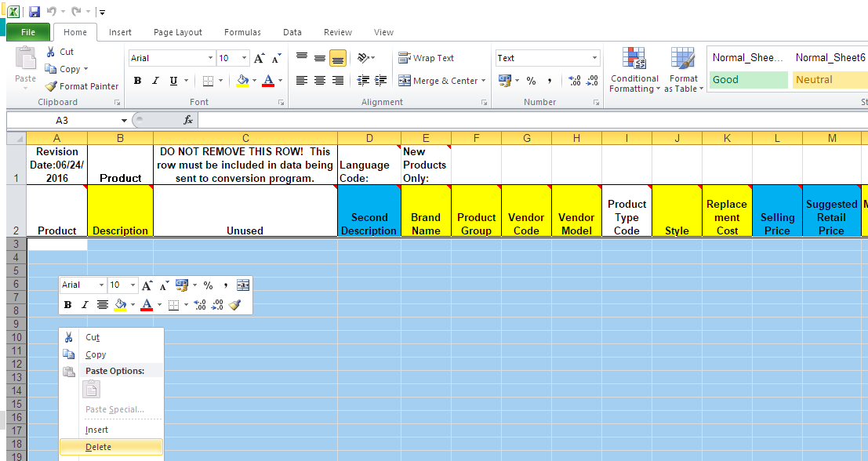
Task: Click Accounting Number Format icon in ribbon
Action: click(505, 81)
